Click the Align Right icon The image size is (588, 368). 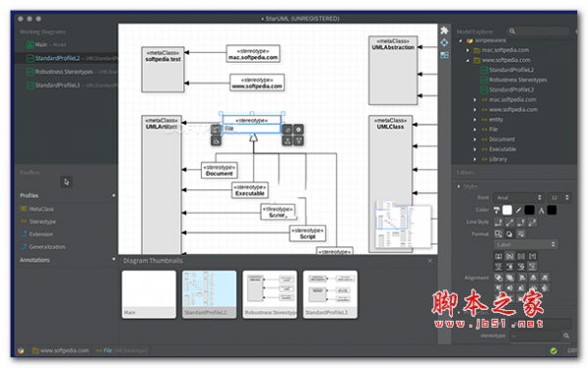tap(545, 278)
